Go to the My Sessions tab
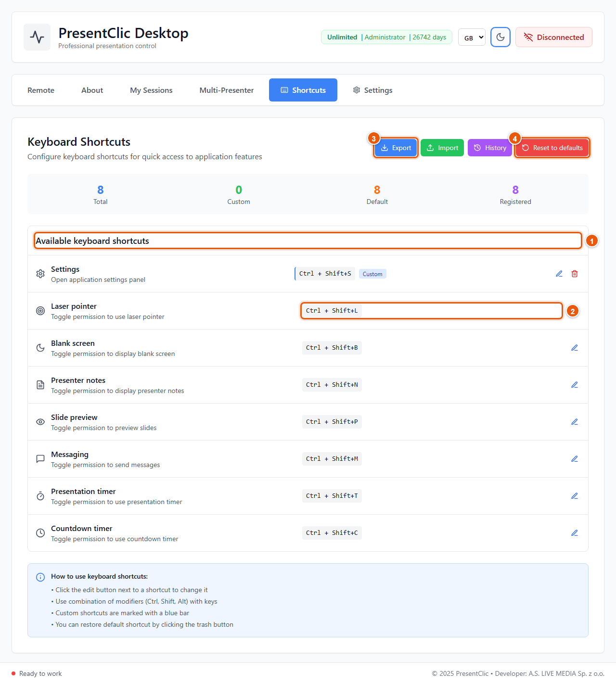Image resolution: width=616 pixels, height=684 pixels. 151,90
